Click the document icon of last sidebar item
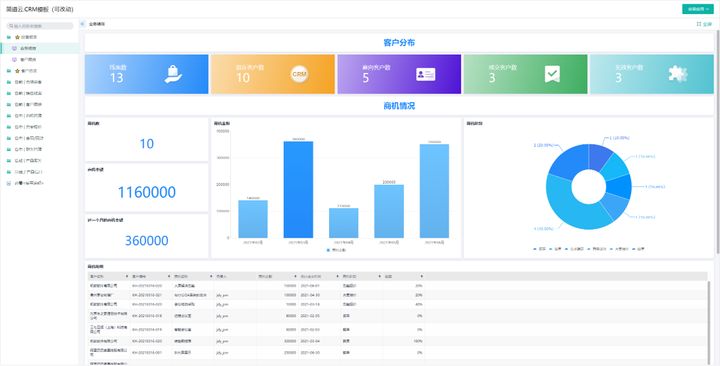The image size is (720, 366). click(9, 183)
